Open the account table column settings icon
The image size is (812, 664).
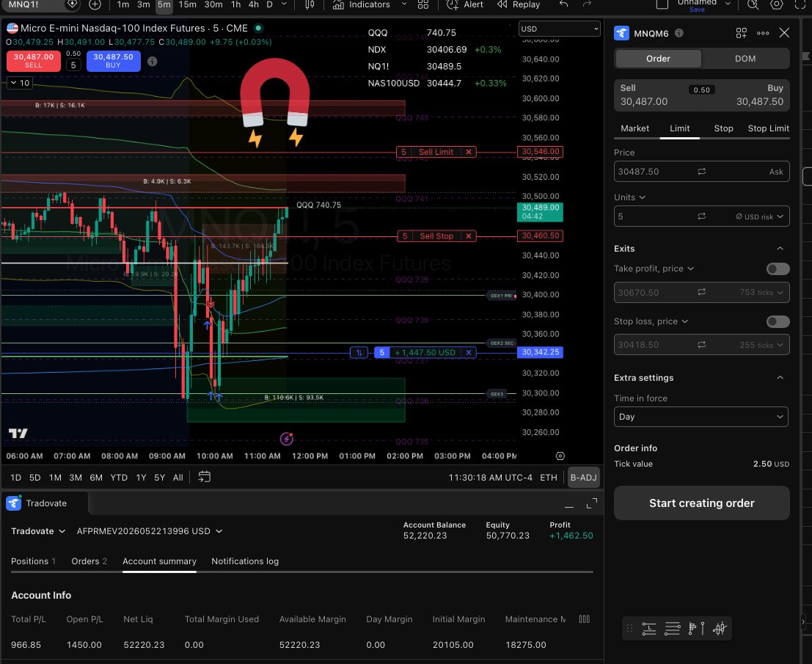[x=584, y=619]
